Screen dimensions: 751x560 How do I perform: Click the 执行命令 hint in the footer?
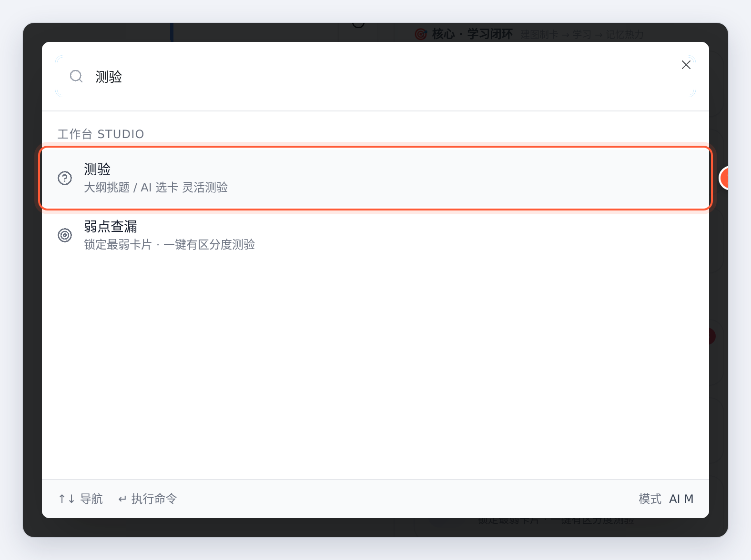148,499
